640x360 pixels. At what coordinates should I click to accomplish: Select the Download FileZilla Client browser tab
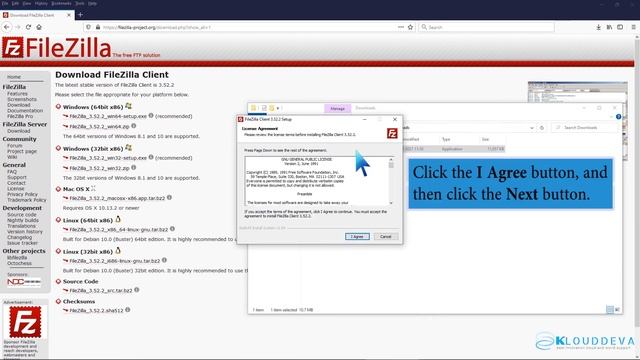click(x=36, y=15)
